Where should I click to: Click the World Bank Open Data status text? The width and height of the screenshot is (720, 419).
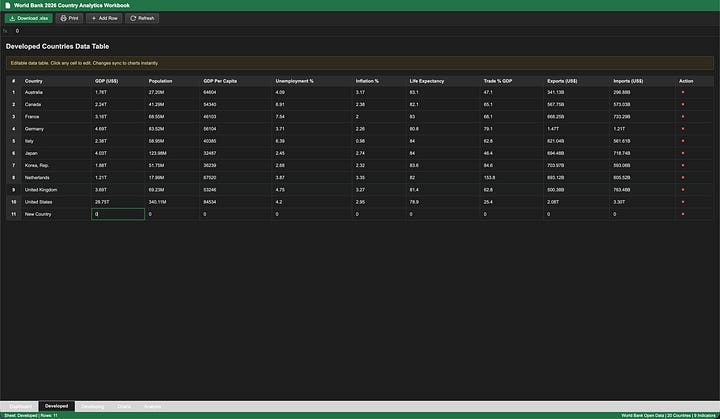tap(669, 415)
